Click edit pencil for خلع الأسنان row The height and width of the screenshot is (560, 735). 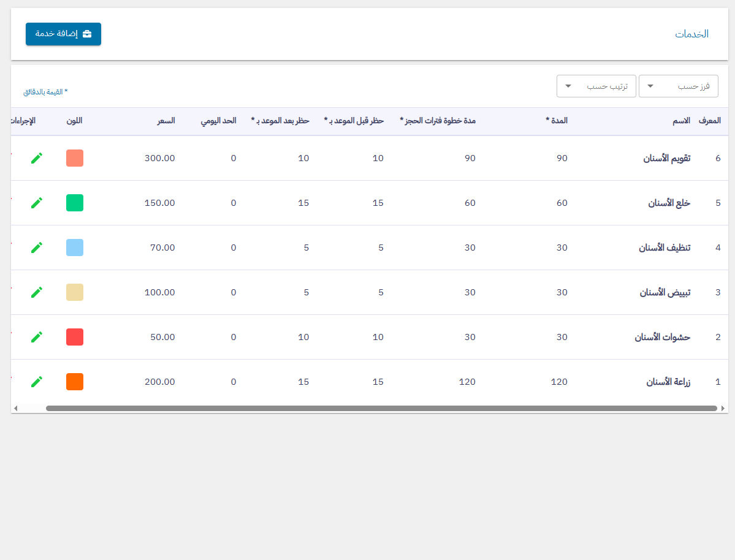tap(37, 203)
